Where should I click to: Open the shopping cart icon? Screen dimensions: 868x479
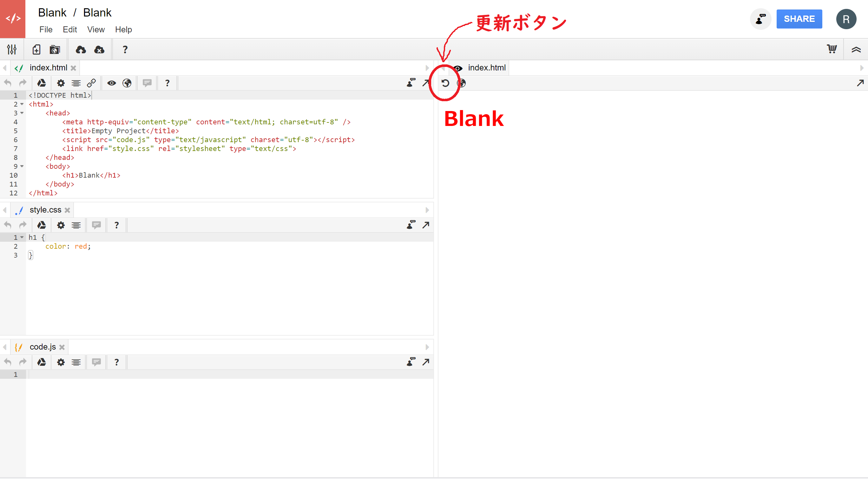832,49
